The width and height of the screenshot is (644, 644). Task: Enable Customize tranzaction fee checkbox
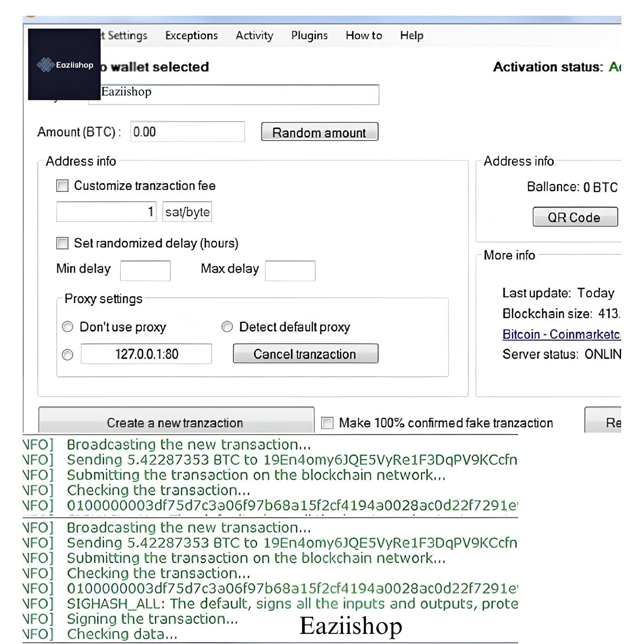62,186
